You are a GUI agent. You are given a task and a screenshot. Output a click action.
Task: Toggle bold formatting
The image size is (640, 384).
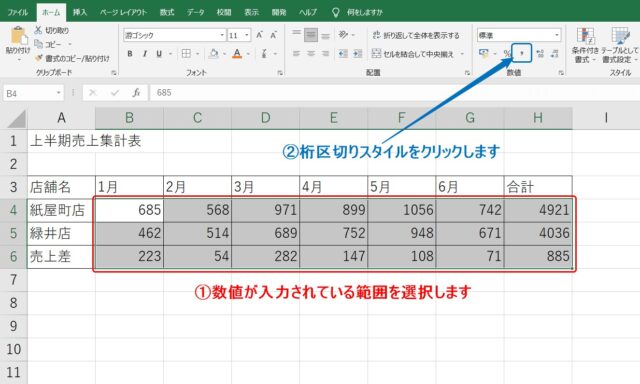click(x=130, y=53)
